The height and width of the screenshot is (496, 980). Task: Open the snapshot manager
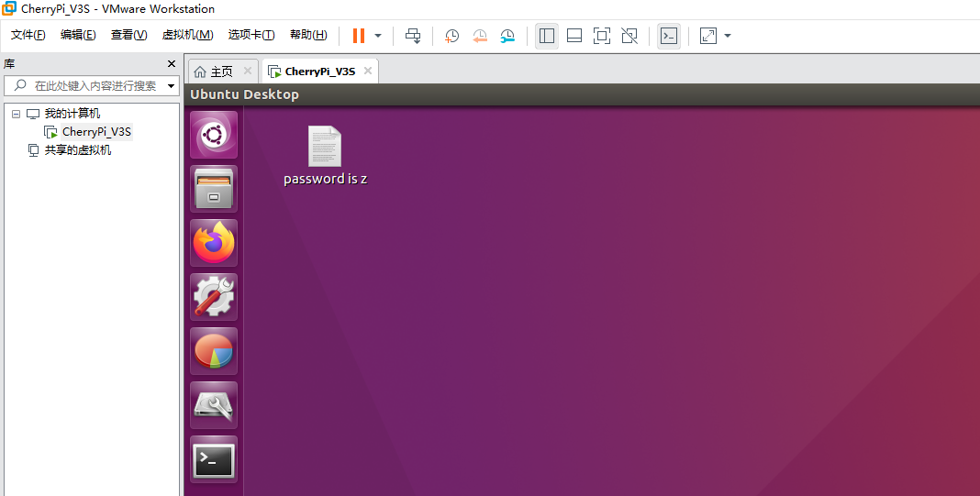tap(507, 36)
